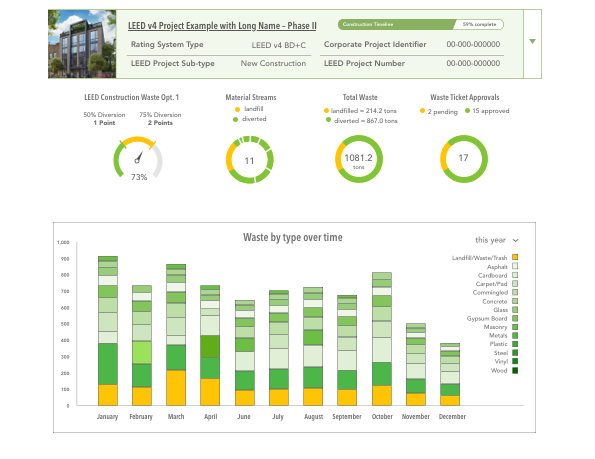Click the 'Waste Ticket Approvals' heading
This screenshot has height=459, width=595.
(x=465, y=97)
